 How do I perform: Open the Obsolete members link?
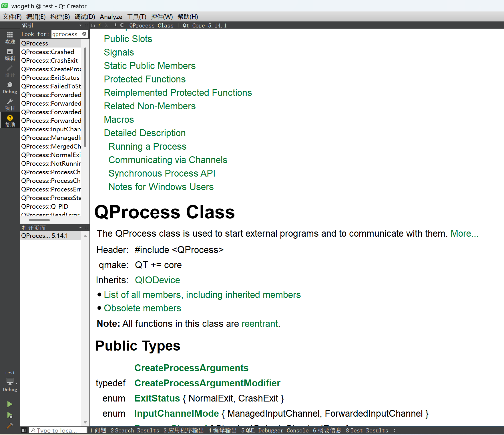(x=142, y=308)
